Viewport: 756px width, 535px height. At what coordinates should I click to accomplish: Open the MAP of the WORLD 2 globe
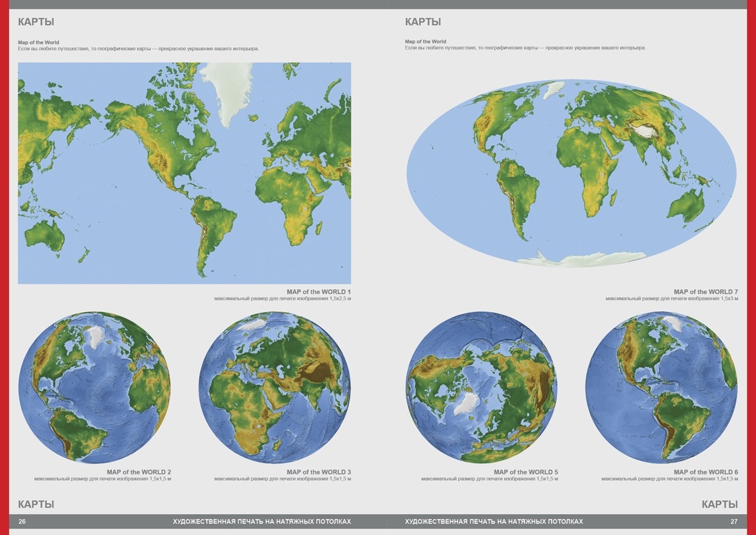94,387
